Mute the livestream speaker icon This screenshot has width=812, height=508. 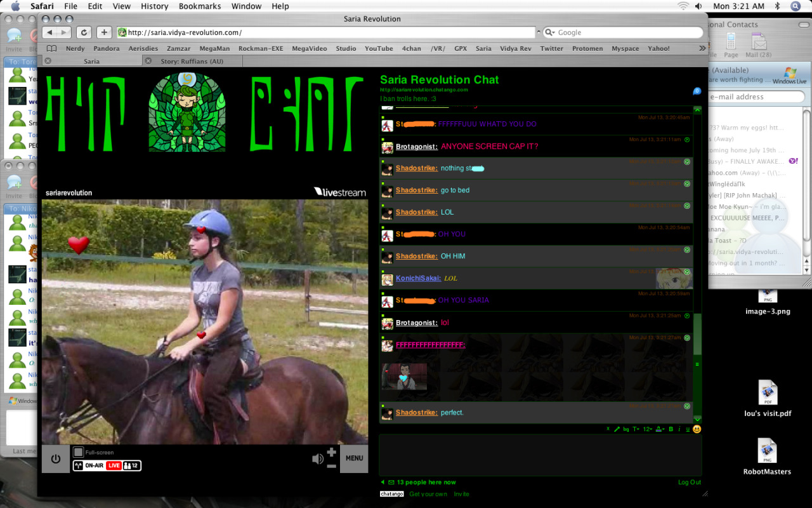[x=318, y=458]
